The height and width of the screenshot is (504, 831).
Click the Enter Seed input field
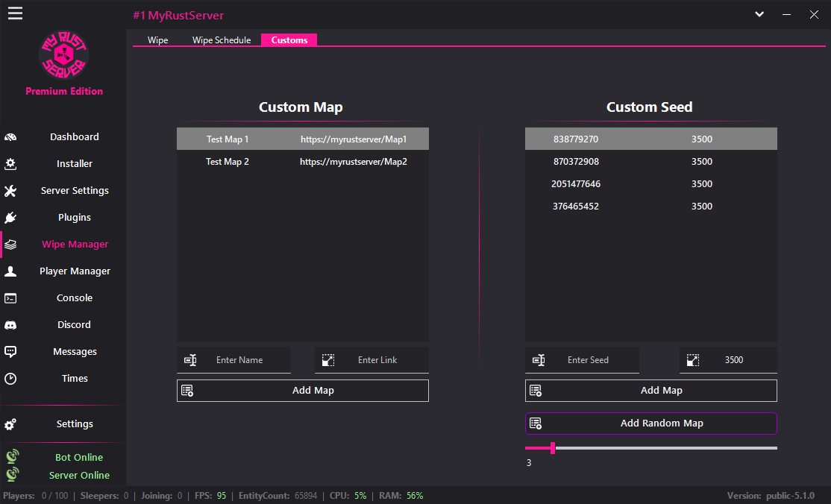[589, 360]
